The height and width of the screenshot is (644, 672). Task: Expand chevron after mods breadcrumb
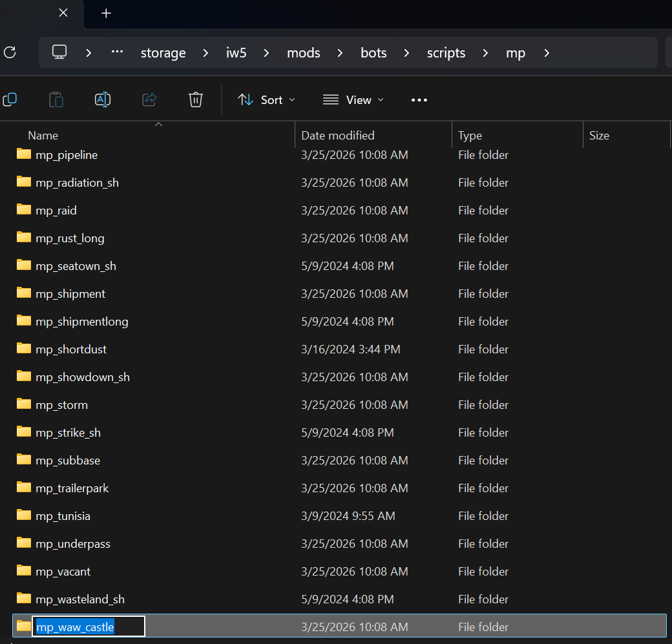(340, 53)
